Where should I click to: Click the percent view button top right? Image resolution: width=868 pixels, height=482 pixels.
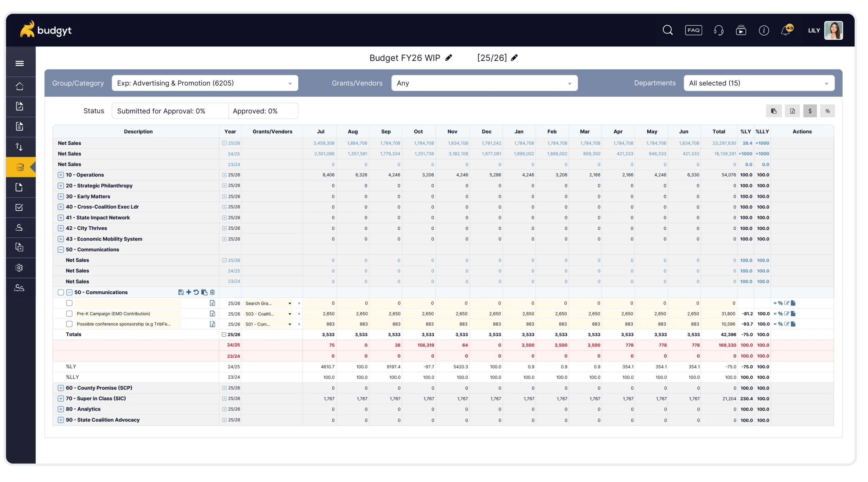click(827, 111)
